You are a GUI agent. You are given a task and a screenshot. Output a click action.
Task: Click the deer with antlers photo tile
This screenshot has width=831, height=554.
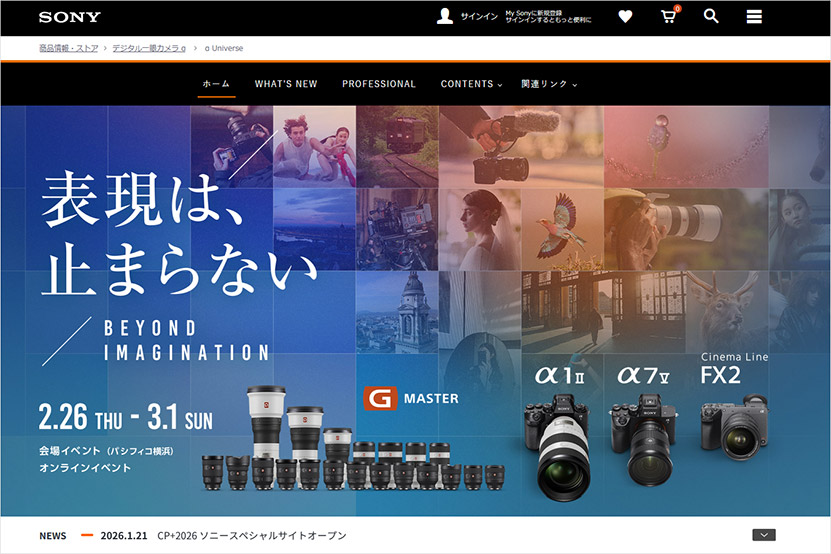[728, 312]
